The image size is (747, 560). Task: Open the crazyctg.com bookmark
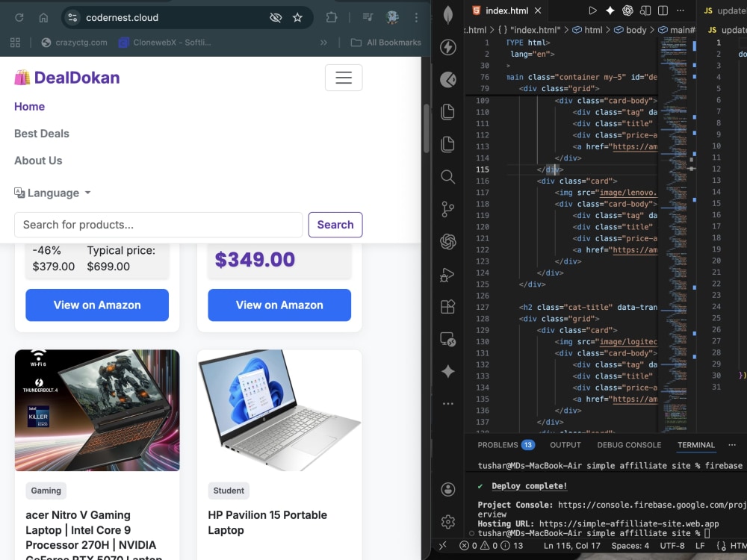pyautogui.click(x=74, y=43)
